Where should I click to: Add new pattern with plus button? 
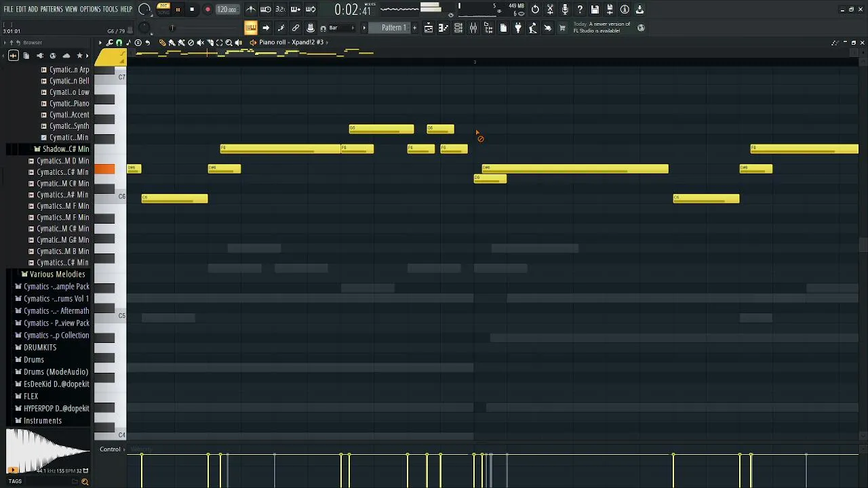(414, 28)
